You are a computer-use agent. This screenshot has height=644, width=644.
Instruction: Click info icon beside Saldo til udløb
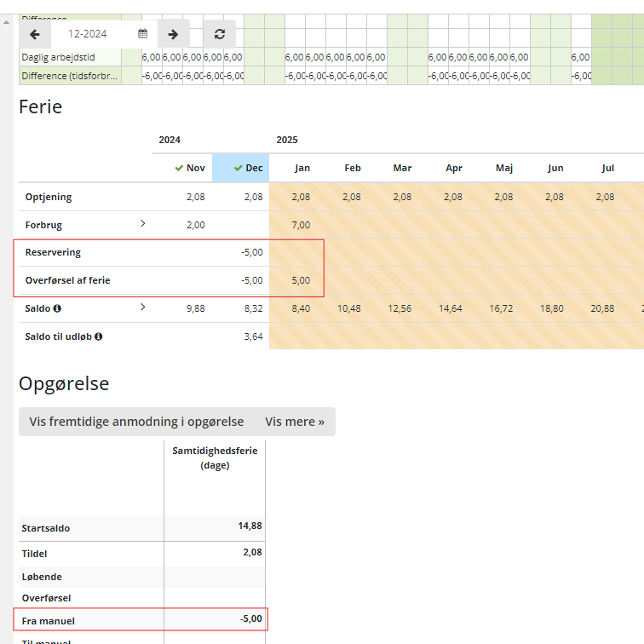99,336
